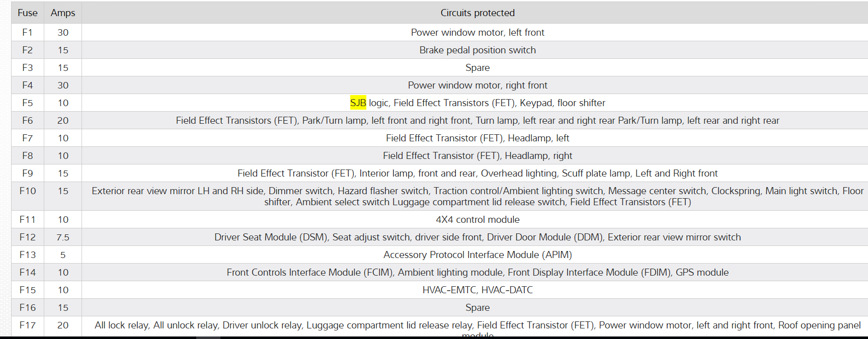Screen dimensions: 868x339
Task: Click the F10 fuse label
Action: click(28, 191)
